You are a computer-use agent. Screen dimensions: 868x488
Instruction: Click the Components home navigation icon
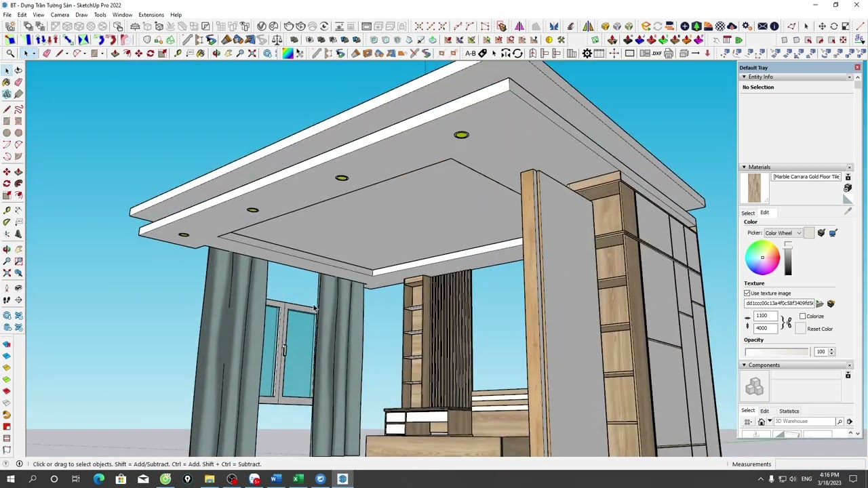coord(761,422)
